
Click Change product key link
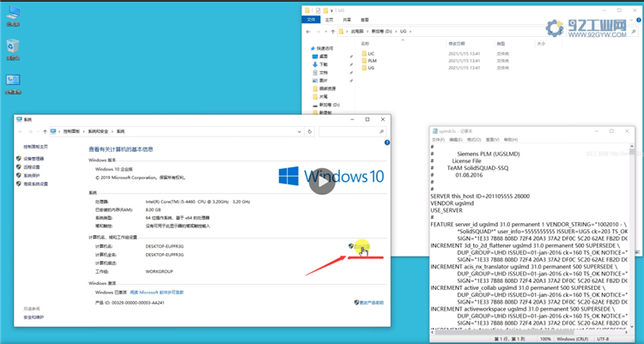pyautogui.click(x=369, y=303)
